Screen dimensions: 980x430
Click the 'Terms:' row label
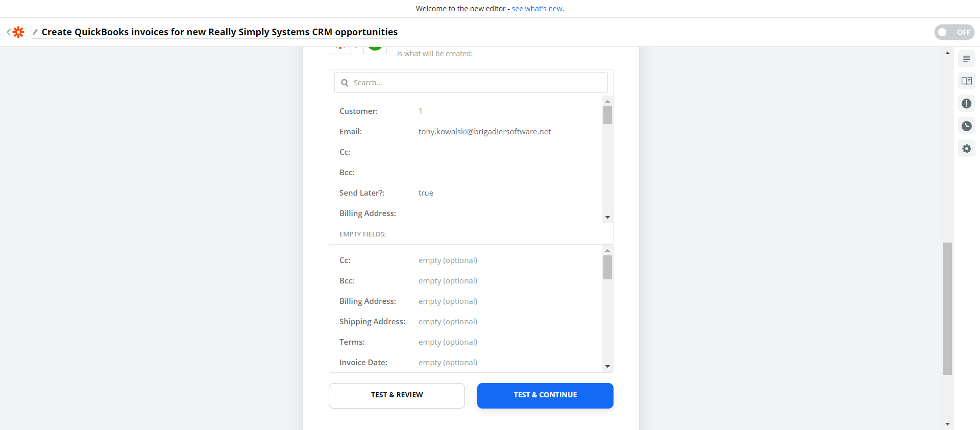point(352,342)
